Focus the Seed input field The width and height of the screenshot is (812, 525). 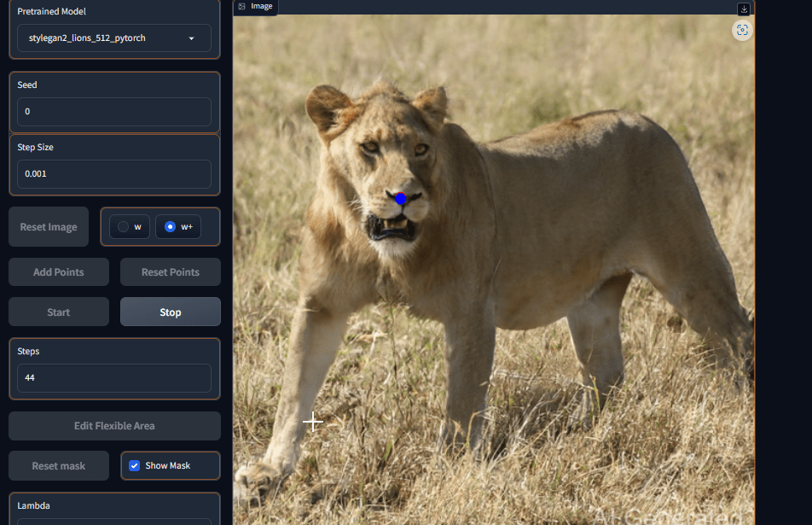coord(114,112)
